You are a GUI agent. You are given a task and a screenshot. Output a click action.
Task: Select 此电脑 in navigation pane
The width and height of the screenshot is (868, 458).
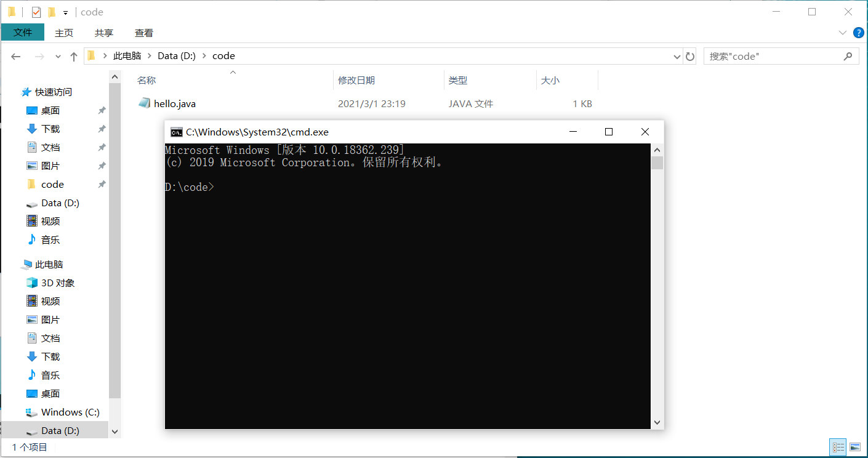pos(49,264)
